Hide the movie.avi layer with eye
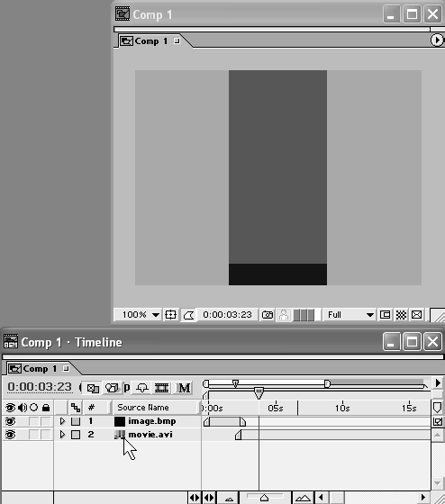 pyautogui.click(x=10, y=435)
